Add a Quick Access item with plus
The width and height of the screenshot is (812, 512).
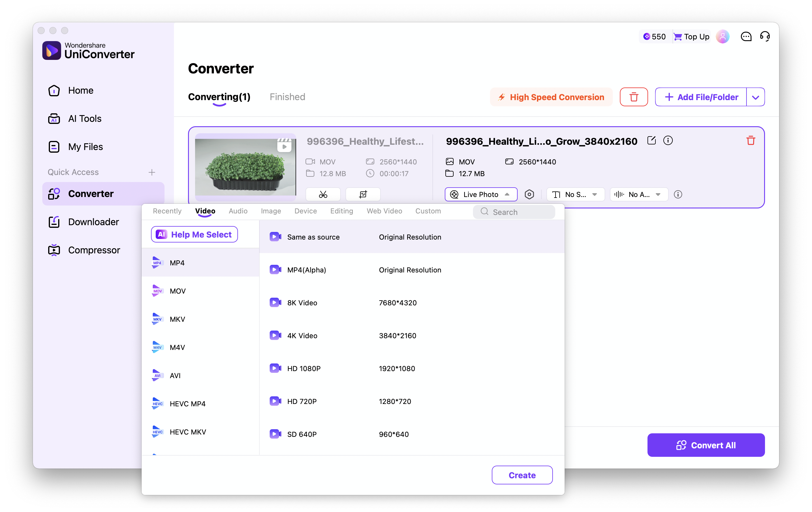click(x=152, y=172)
